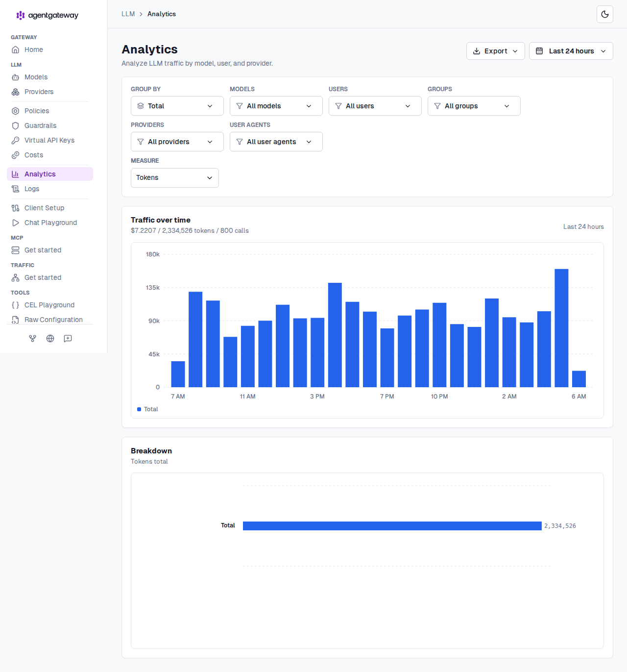Open Logs page in sidebar
627x672 pixels.
50,189
